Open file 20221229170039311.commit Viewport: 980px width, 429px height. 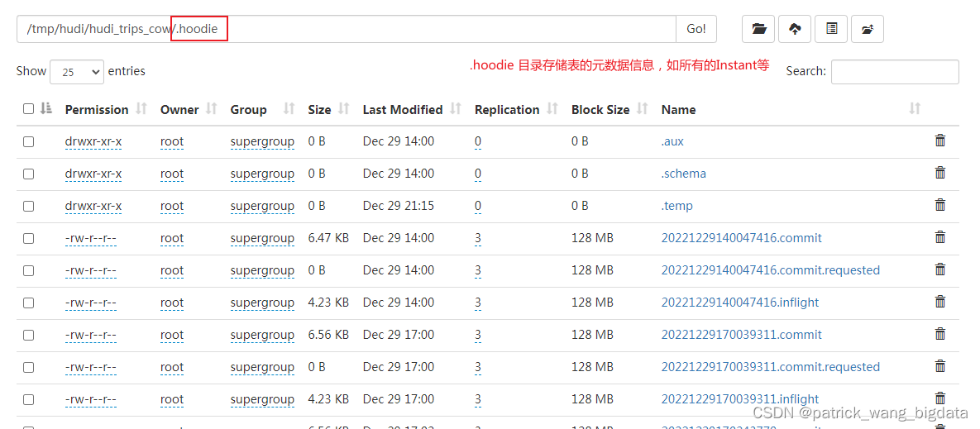pyautogui.click(x=742, y=335)
